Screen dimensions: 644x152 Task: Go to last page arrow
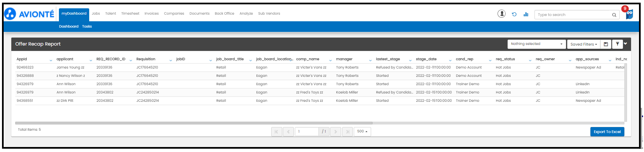click(347, 132)
